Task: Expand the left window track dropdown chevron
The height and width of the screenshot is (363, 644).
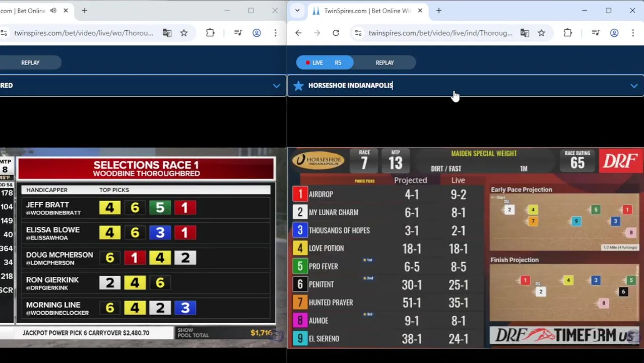Action: 276,86
